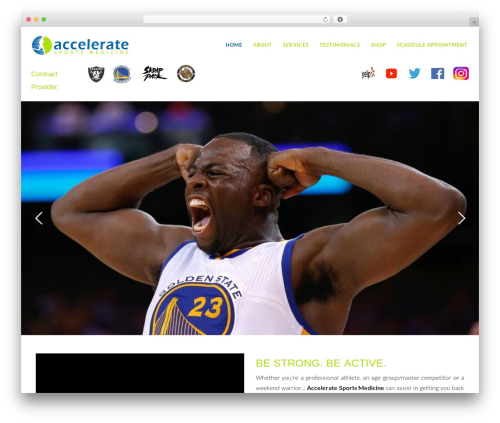The image size is (500, 423).
Task: Click the bold 'Accelerate Sports Medicine' text
Action: coord(345,388)
